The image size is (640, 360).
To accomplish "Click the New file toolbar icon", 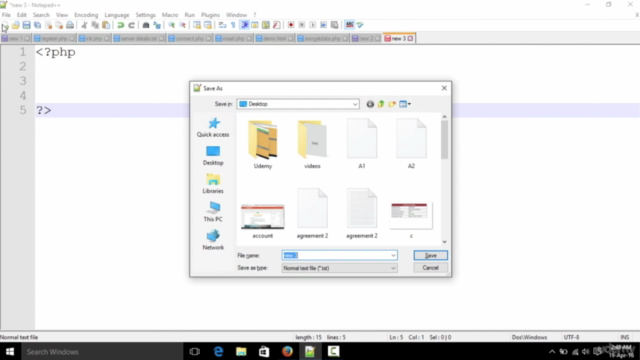I will (5, 25).
